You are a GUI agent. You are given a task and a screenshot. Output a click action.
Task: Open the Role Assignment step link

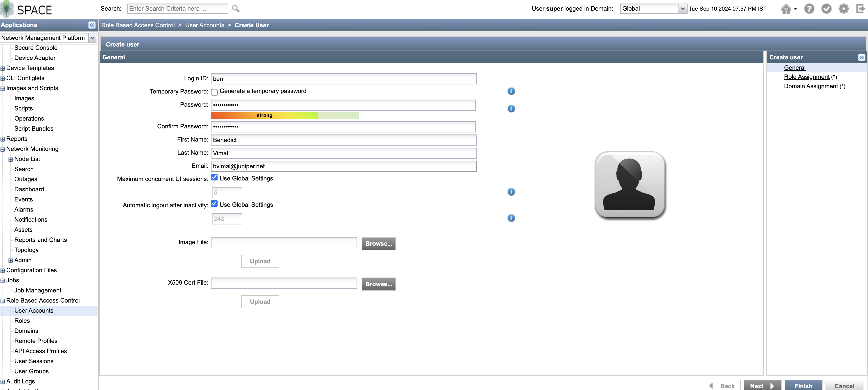pyautogui.click(x=806, y=77)
